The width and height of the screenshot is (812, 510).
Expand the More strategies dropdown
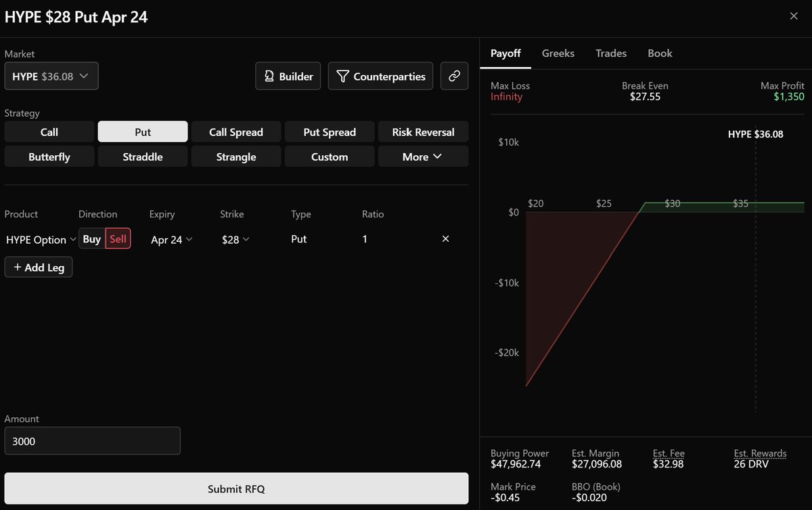point(423,156)
